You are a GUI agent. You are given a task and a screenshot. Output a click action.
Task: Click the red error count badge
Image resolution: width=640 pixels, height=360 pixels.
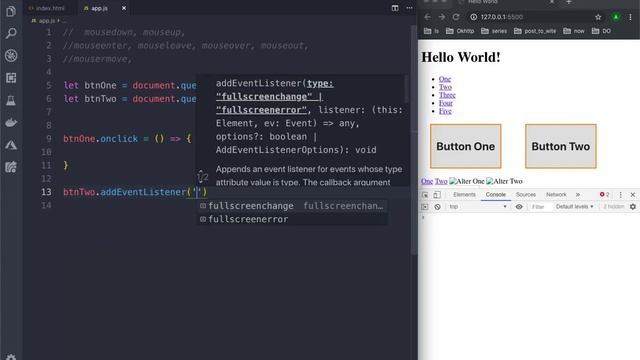(604, 195)
